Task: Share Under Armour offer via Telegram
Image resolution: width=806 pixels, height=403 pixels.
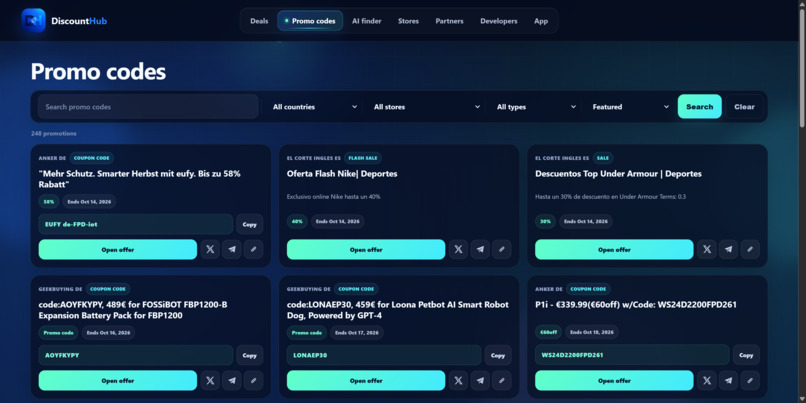Action: click(x=728, y=249)
